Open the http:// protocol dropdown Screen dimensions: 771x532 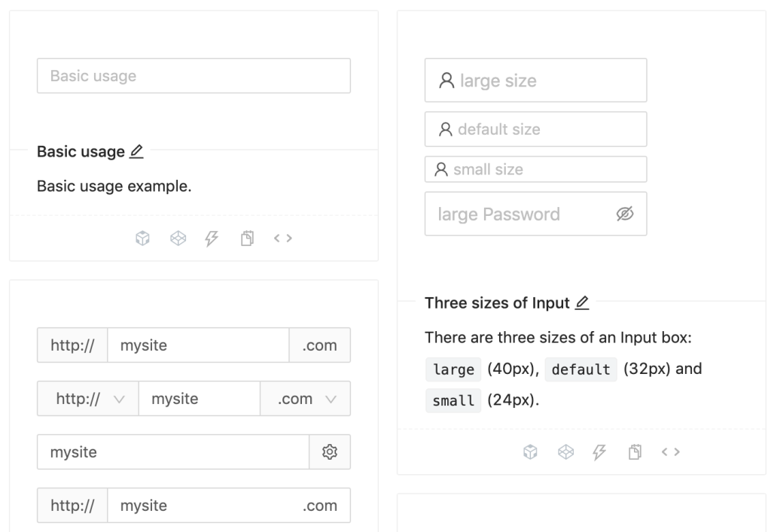87,399
